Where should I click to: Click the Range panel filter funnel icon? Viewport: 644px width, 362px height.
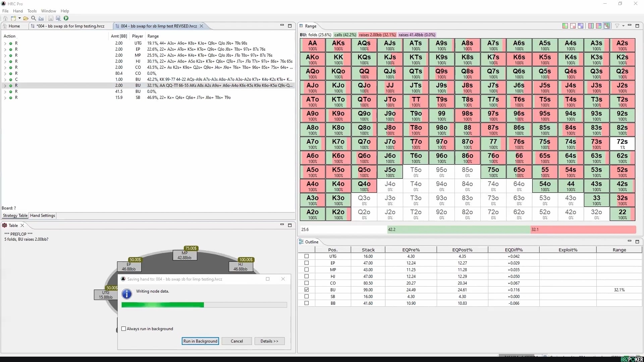617,26
